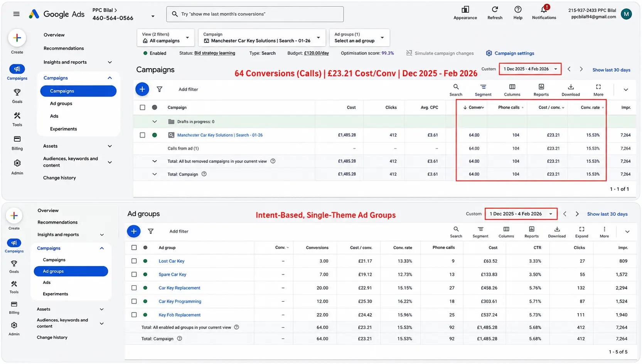Image resolution: width=642 pixels, height=364 pixels.
Task: Select the Car Key Replacement row checkbox
Action: point(134,288)
